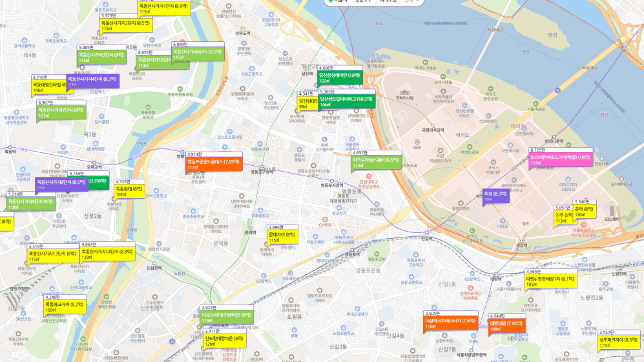Click the 오목교역 subway marker
644x362 pixels.
point(94,163)
